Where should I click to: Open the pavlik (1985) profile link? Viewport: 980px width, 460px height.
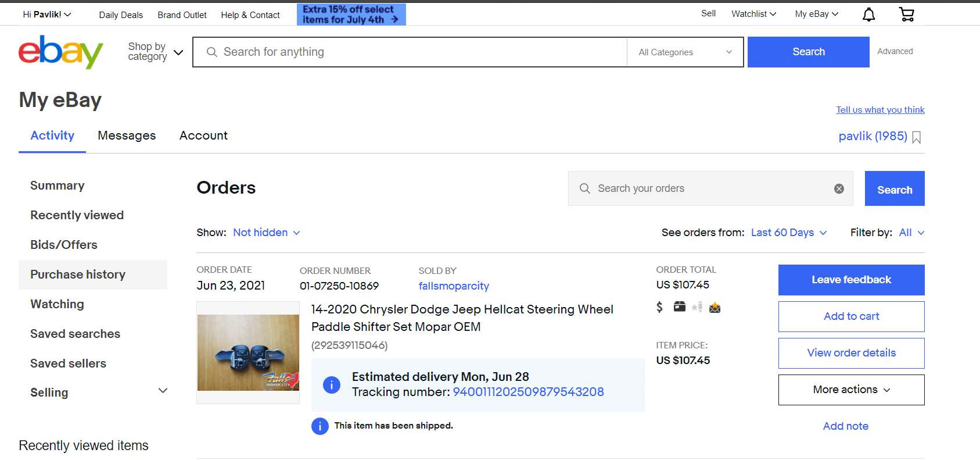click(x=873, y=136)
